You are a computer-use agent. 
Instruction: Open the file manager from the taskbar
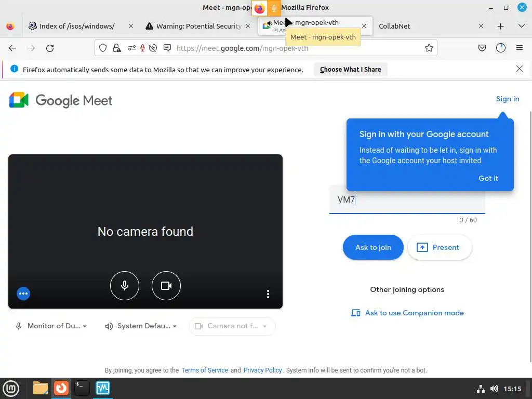click(x=40, y=388)
